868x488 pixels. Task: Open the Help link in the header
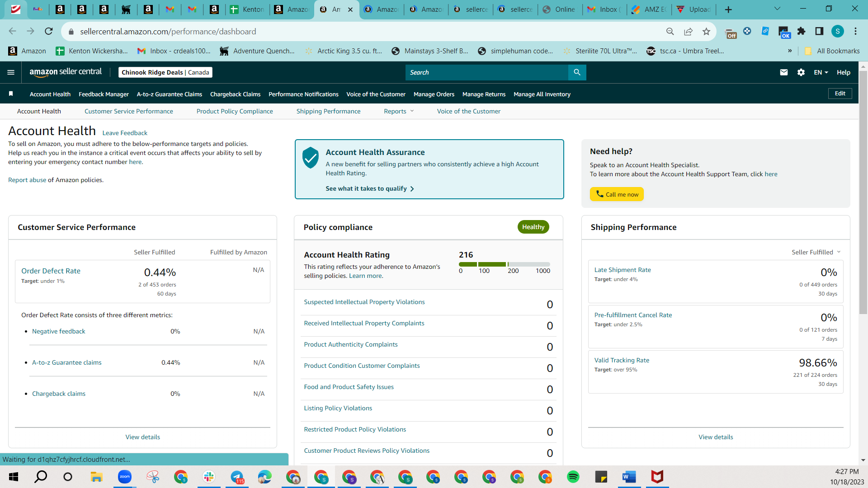click(844, 72)
